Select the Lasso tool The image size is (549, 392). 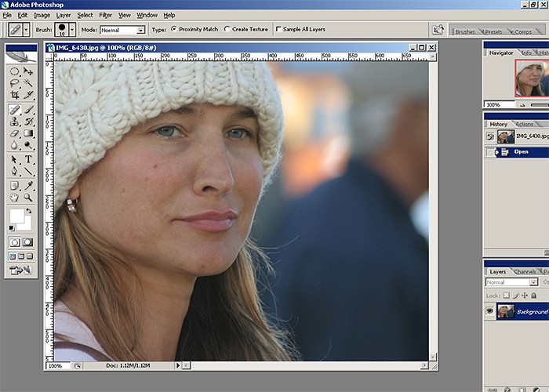[x=14, y=83]
